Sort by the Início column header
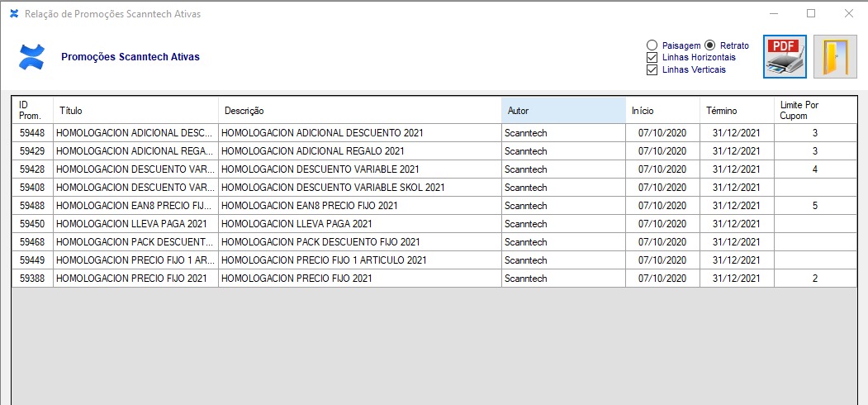The image size is (868, 405). tap(662, 110)
